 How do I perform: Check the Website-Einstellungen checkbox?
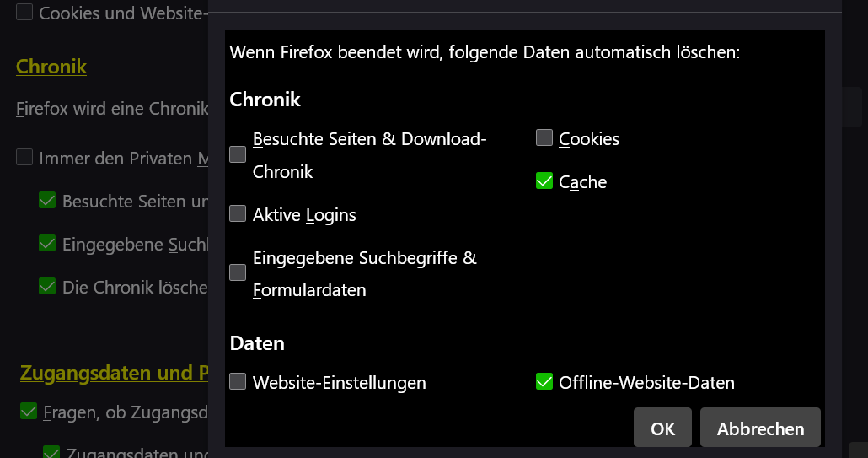(x=238, y=382)
